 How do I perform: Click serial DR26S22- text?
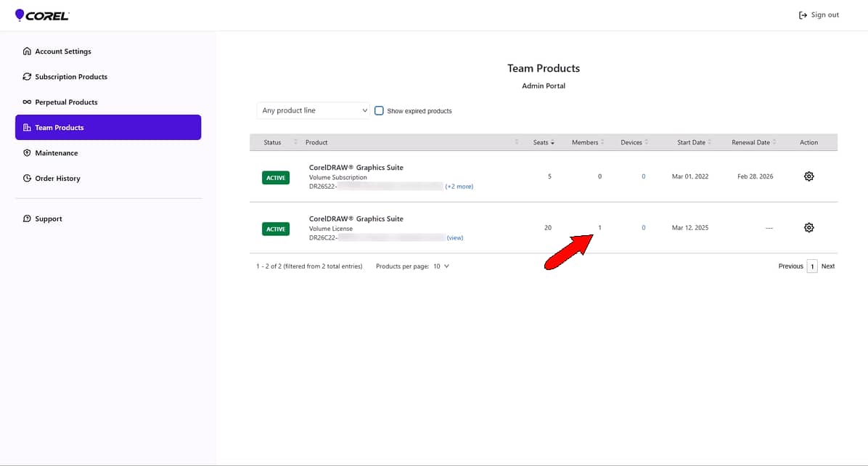[x=323, y=187]
